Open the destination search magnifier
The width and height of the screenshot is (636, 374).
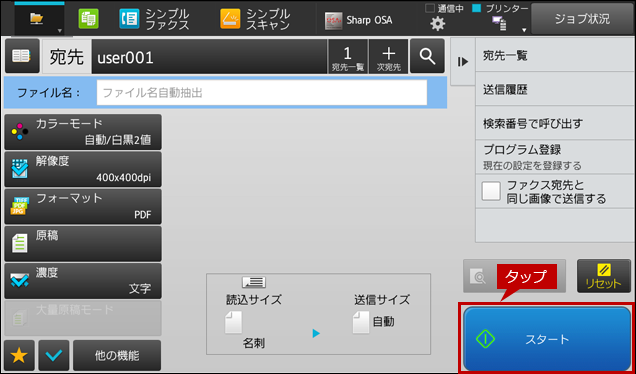[x=427, y=56]
